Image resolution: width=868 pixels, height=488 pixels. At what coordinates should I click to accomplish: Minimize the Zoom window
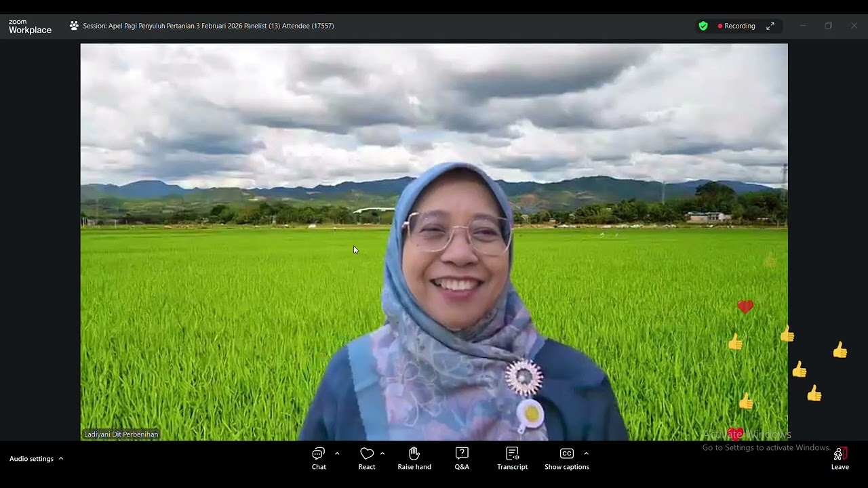point(802,26)
